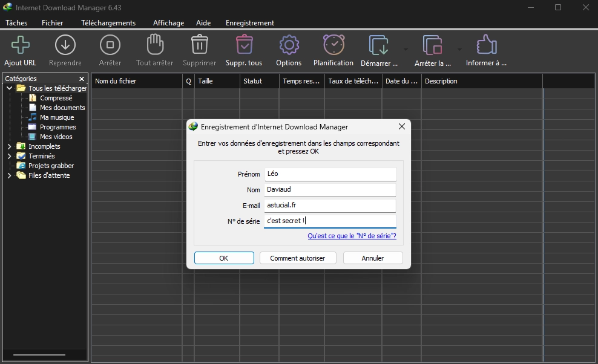Image resolution: width=598 pixels, height=364 pixels.
Task: Select the Mes documents category label
Action: click(62, 108)
